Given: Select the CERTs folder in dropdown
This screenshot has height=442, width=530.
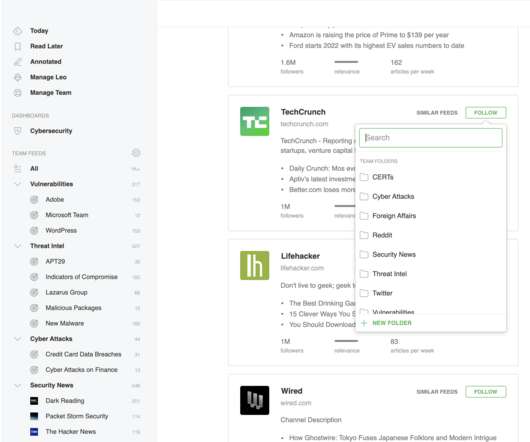Looking at the screenshot, I should pyautogui.click(x=431, y=177).
